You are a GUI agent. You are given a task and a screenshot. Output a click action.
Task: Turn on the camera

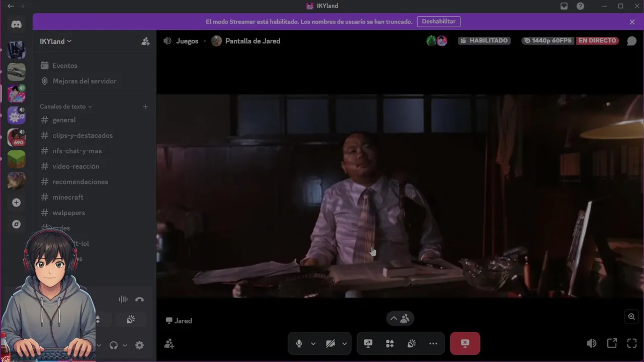(x=330, y=343)
